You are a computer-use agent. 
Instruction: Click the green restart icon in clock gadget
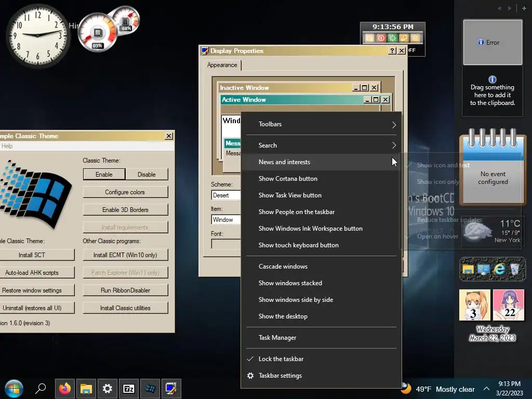393,37
